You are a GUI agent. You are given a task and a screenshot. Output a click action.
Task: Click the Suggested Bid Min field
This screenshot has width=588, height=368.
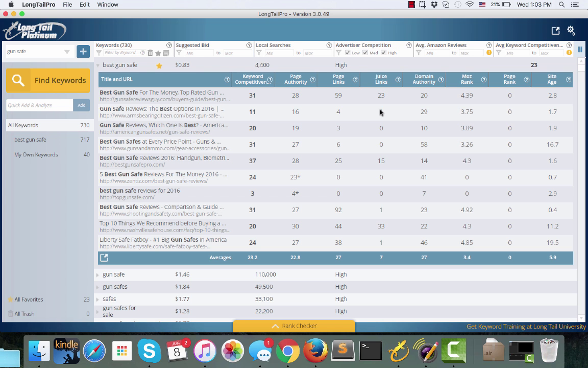[x=199, y=53]
